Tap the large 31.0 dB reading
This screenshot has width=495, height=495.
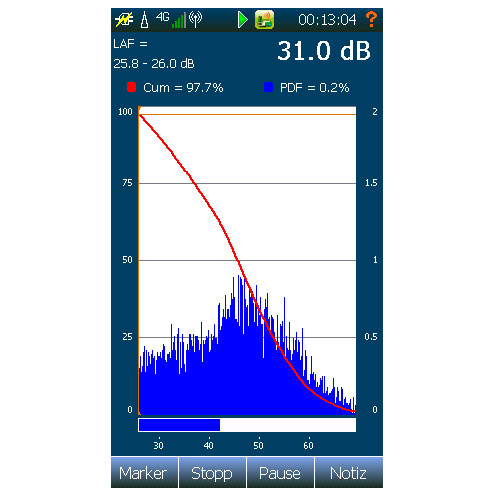coord(324,51)
